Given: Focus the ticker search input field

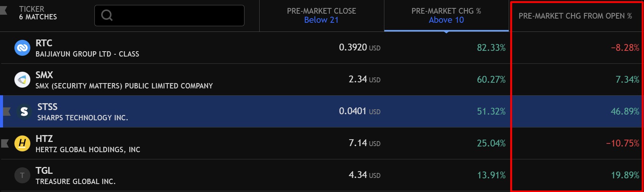Looking at the screenshot, I should (x=169, y=16).
